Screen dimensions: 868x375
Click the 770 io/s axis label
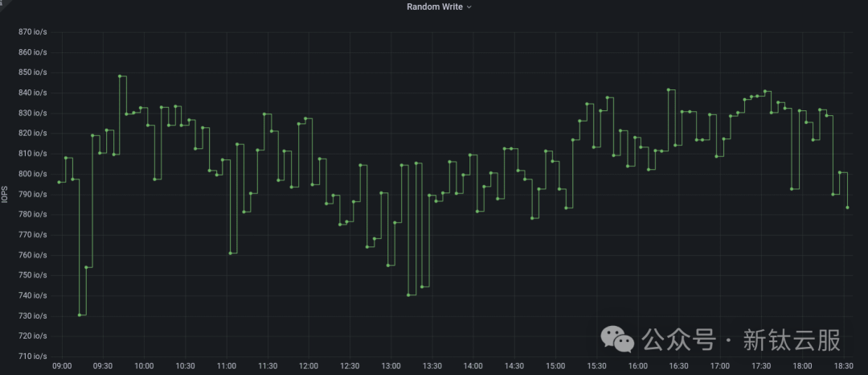[33, 235]
